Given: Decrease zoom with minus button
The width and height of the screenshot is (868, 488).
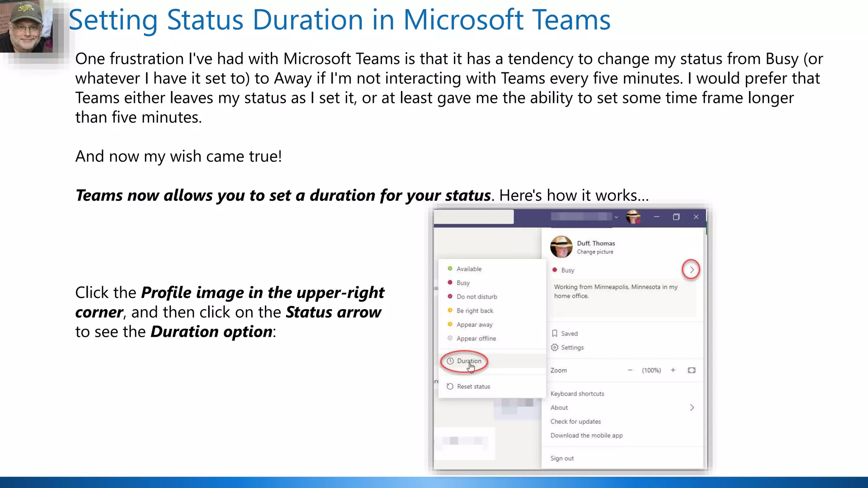Looking at the screenshot, I should (x=630, y=370).
